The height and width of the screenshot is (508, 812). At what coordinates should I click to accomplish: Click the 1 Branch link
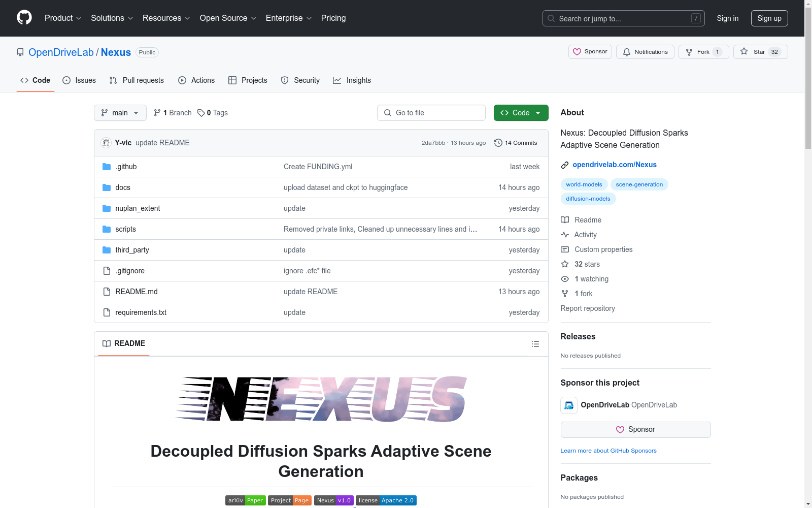tap(173, 113)
